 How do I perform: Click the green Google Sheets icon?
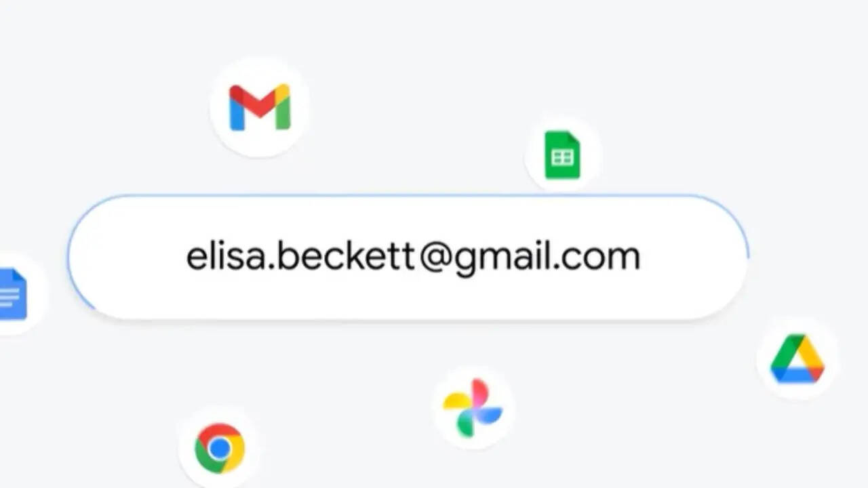click(563, 156)
